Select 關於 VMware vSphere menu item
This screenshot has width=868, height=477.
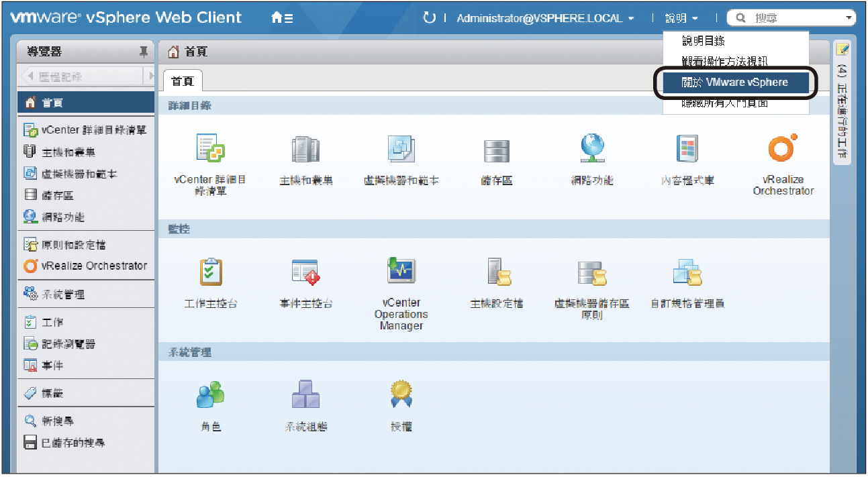coord(736,83)
